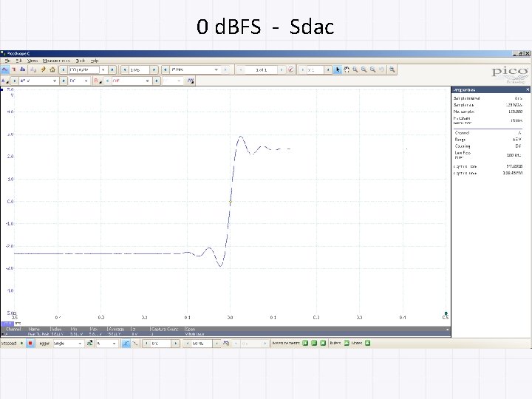The image size is (532, 399).
Task: Open the Math Channels icon
Action: point(191,81)
